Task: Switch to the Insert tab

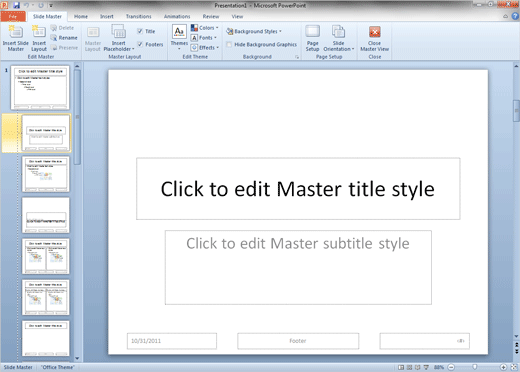Action: (107, 16)
